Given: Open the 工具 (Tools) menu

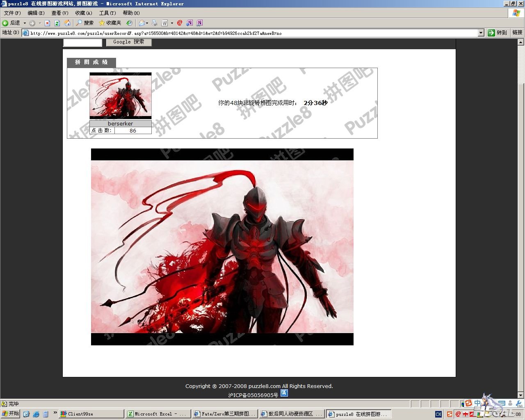Looking at the screenshot, I should tap(107, 13).
